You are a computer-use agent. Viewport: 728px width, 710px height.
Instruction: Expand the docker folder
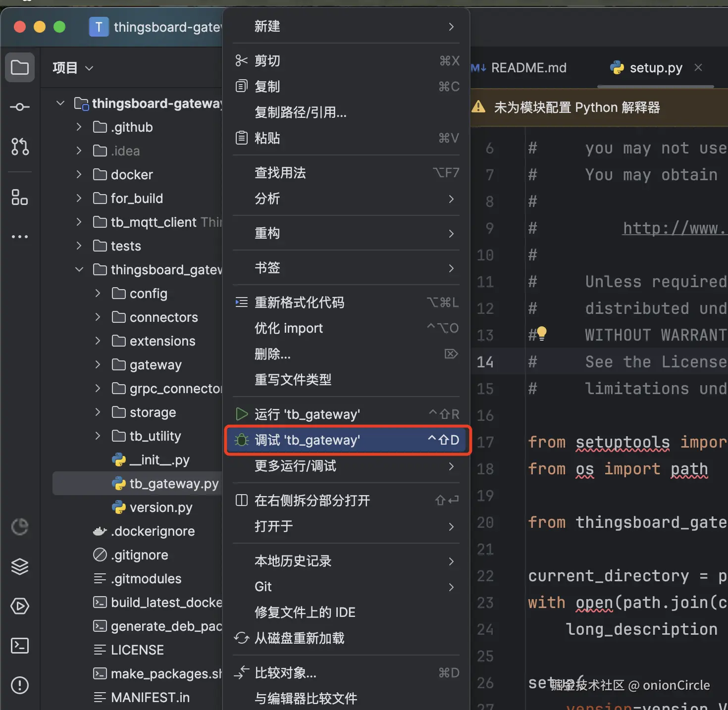79,174
